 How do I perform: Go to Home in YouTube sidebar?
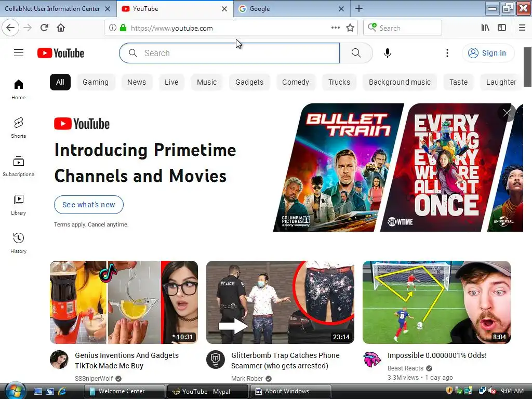(x=19, y=89)
